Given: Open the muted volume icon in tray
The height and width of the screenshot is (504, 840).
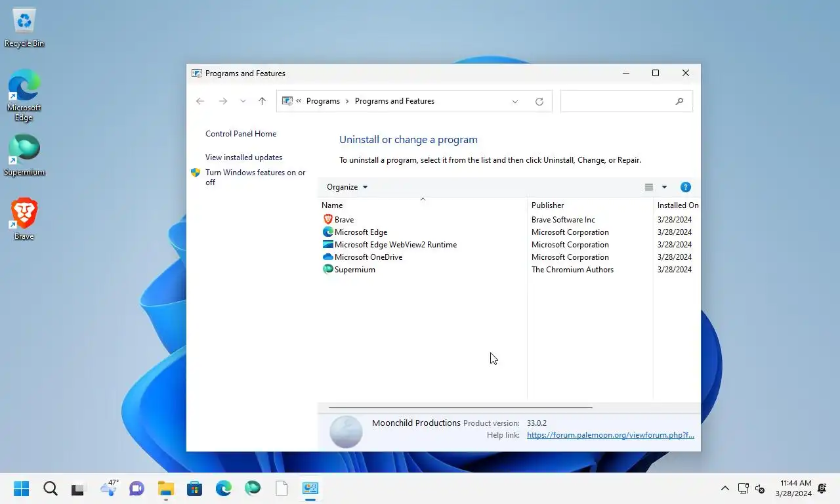Looking at the screenshot, I should click(x=760, y=488).
